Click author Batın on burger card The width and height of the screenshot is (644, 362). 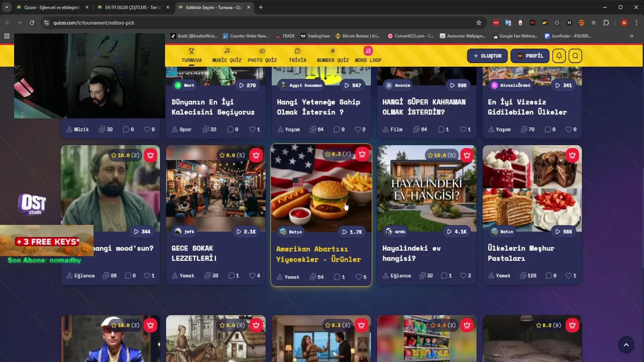tap(291, 232)
